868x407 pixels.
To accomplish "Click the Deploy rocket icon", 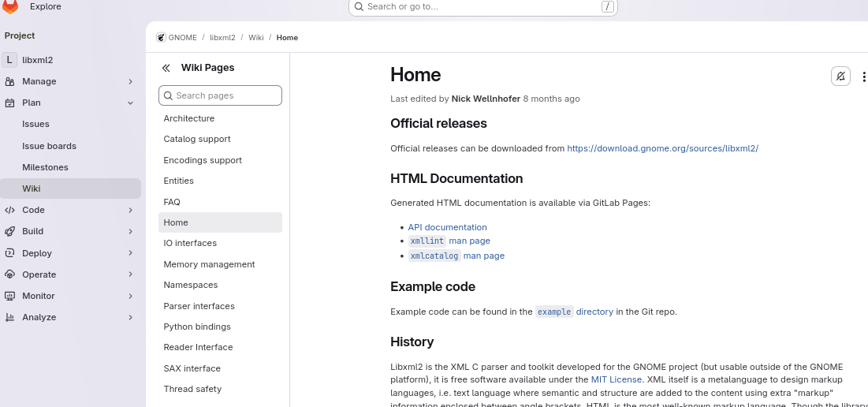I will [x=9, y=253].
